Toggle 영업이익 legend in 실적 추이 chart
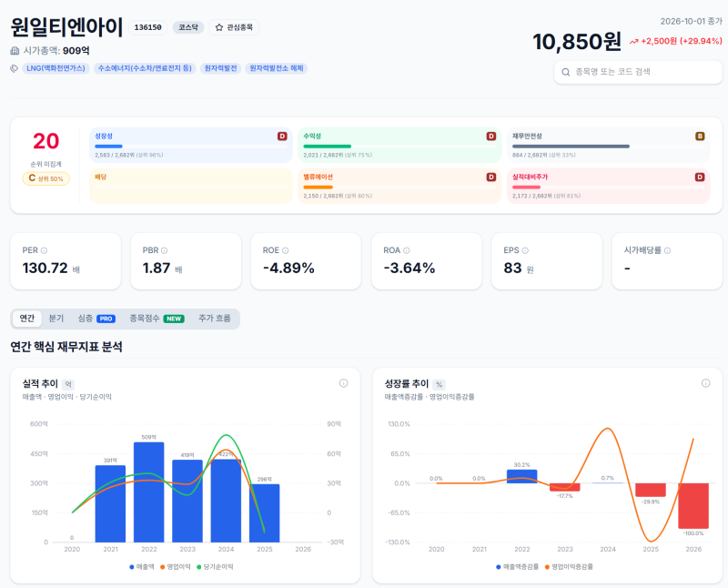This screenshot has width=728, height=588. point(176,567)
